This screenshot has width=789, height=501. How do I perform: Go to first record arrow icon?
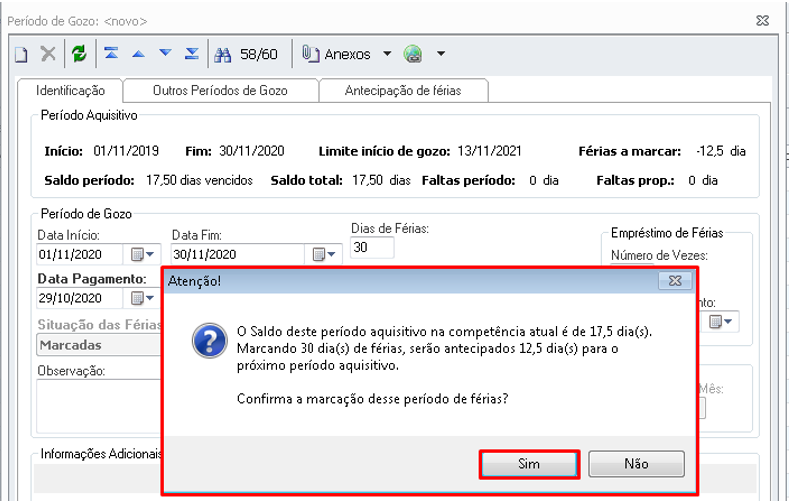(x=111, y=53)
